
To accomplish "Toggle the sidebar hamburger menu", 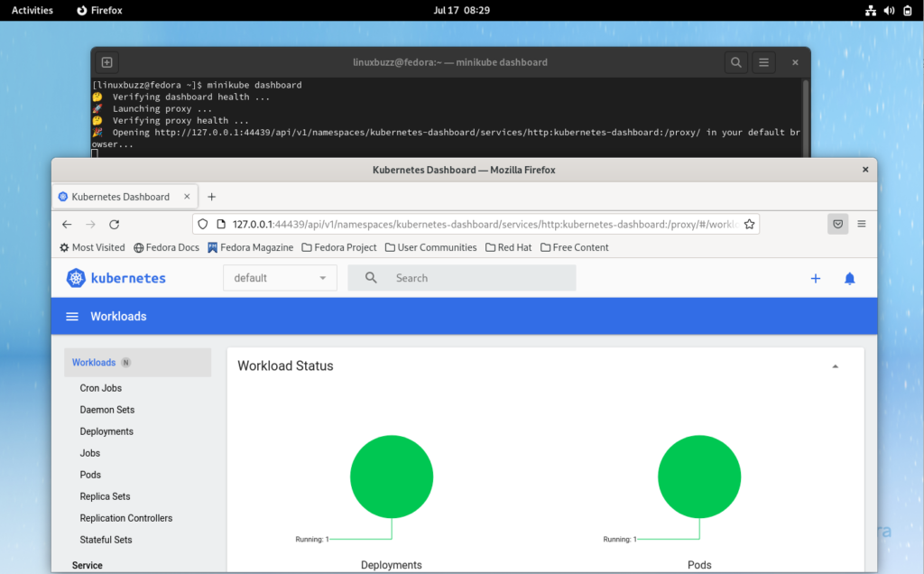I will tap(72, 317).
